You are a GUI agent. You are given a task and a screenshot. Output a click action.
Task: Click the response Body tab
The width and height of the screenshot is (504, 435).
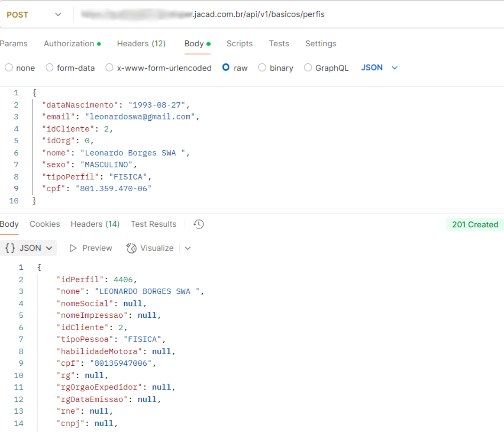click(9, 224)
